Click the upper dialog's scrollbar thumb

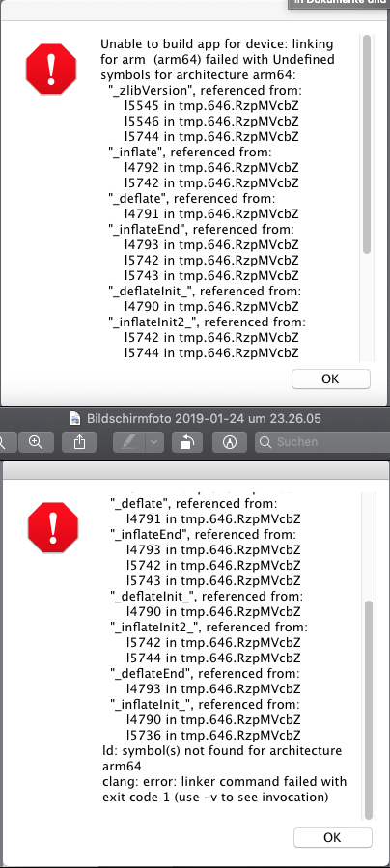tap(367, 144)
